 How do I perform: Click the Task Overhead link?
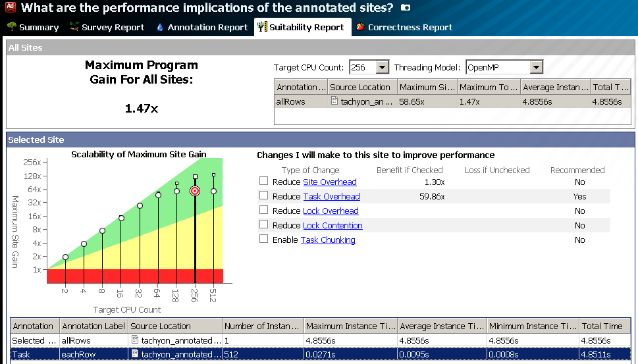point(332,197)
